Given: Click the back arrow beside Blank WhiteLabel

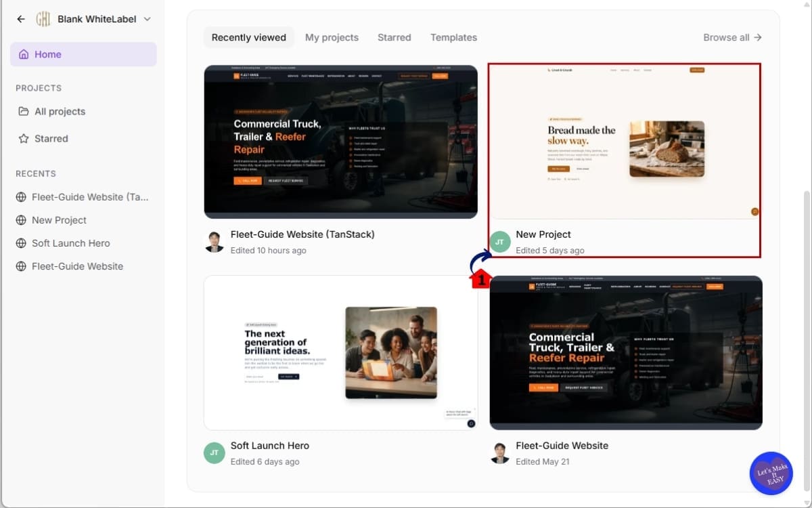Looking at the screenshot, I should tap(21, 19).
